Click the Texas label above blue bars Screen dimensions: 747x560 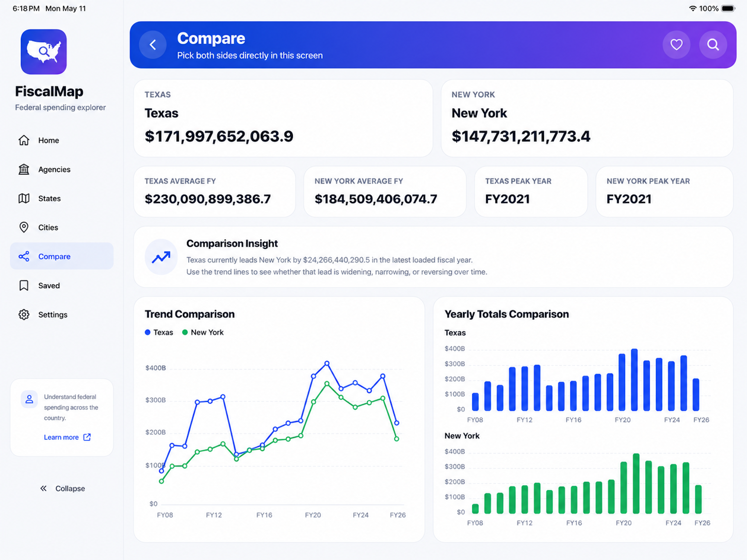point(455,333)
